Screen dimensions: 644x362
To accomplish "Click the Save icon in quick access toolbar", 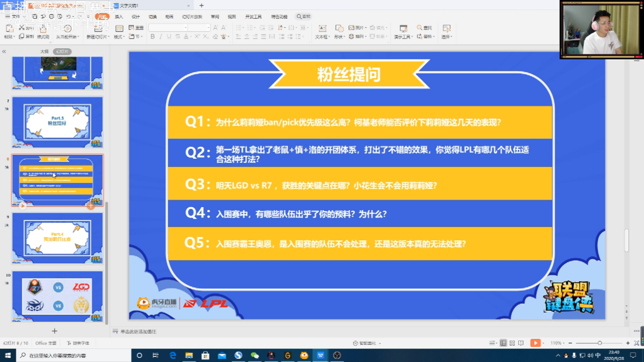I will [x=35, y=17].
